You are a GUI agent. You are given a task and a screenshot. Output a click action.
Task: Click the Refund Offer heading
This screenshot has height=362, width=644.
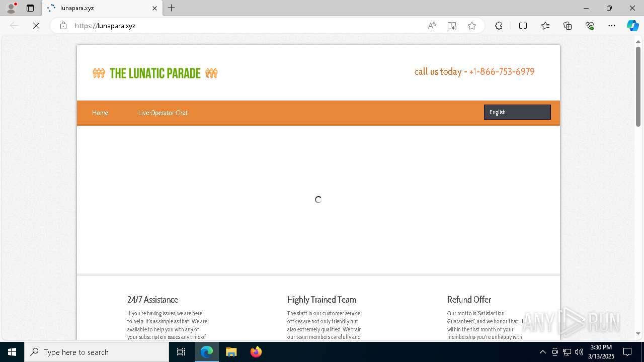469,300
